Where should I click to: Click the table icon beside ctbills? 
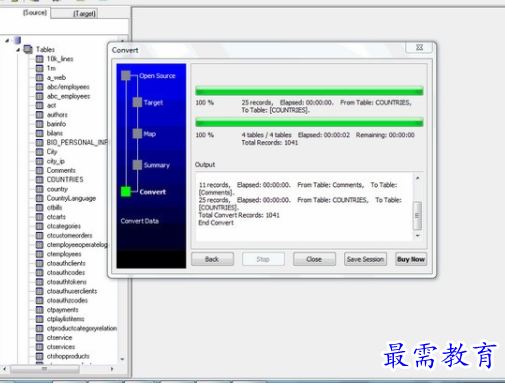coord(40,208)
